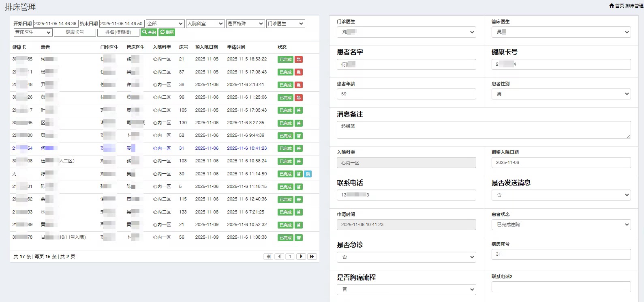Jump to the last page of results
The height and width of the screenshot is (302, 644).
click(x=312, y=257)
